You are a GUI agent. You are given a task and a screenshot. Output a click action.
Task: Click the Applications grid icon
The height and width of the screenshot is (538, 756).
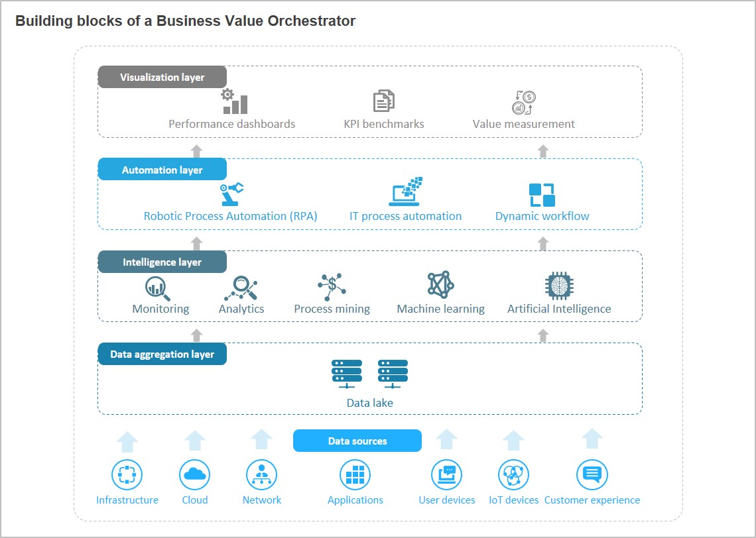355,475
